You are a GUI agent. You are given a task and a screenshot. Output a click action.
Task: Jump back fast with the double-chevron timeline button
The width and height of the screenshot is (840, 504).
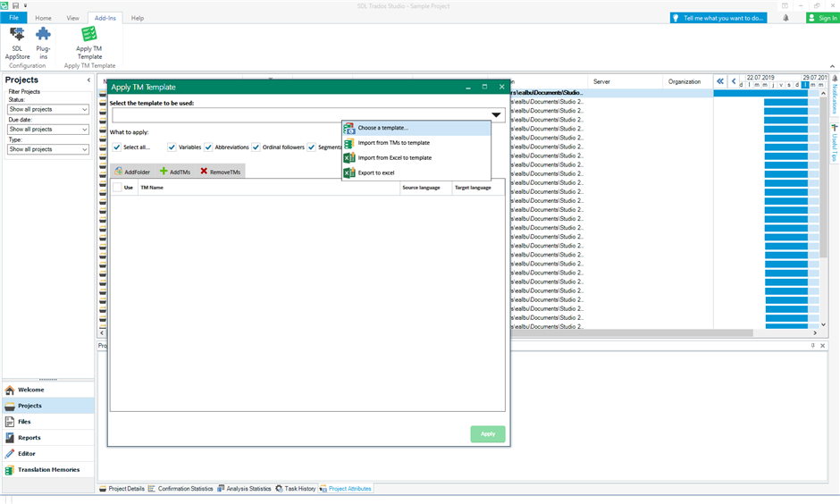pyautogui.click(x=720, y=81)
